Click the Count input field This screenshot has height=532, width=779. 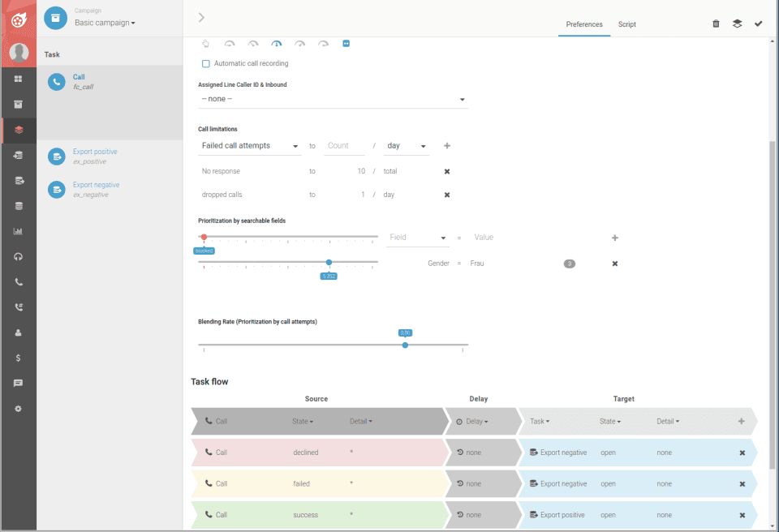[x=344, y=146]
